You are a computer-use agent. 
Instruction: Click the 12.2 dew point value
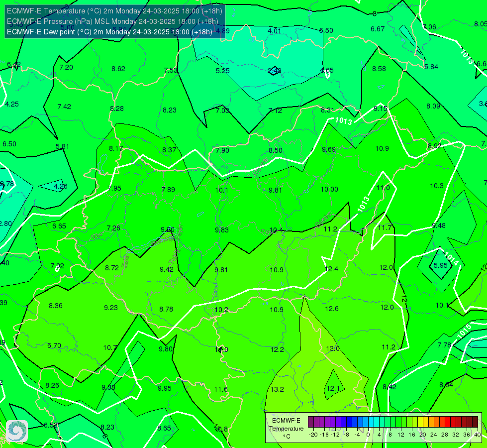click(277, 349)
